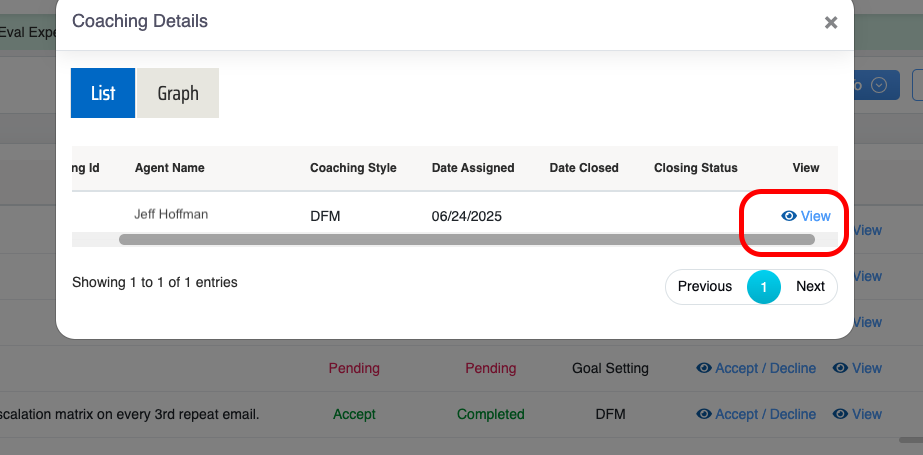This screenshot has width=923, height=455.
Task: Click eye icon before Goal Setting Accept / Decline
Action: [x=704, y=368]
